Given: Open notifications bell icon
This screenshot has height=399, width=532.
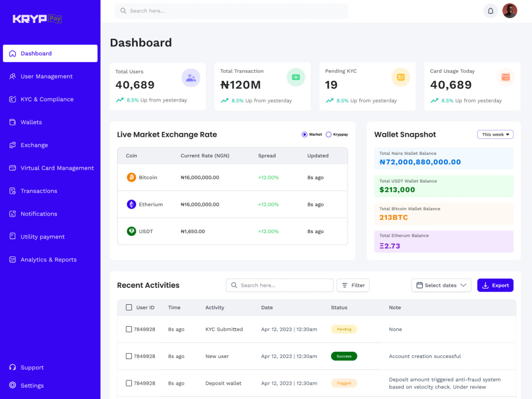Looking at the screenshot, I should click(491, 11).
